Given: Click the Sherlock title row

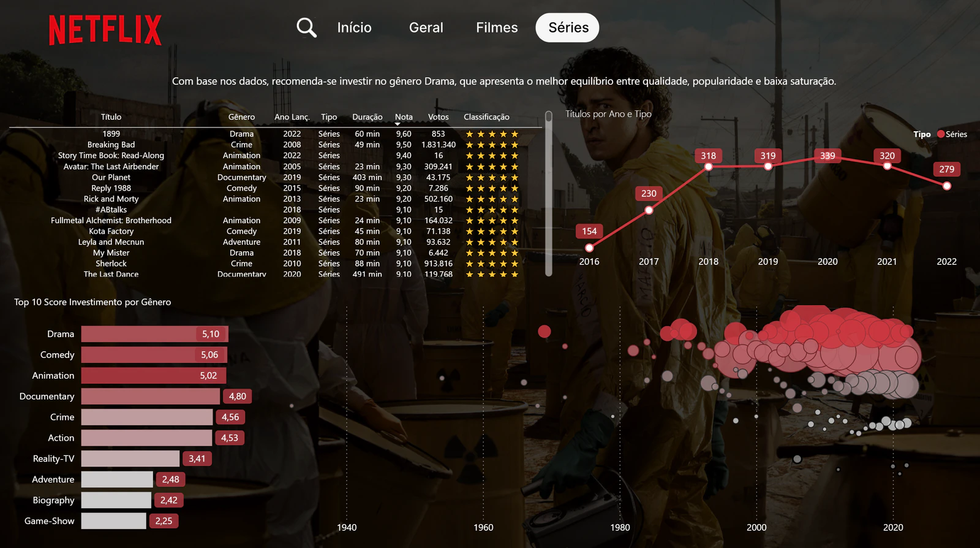Looking at the screenshot, I should pyautogui.click(x=111, y=264).
